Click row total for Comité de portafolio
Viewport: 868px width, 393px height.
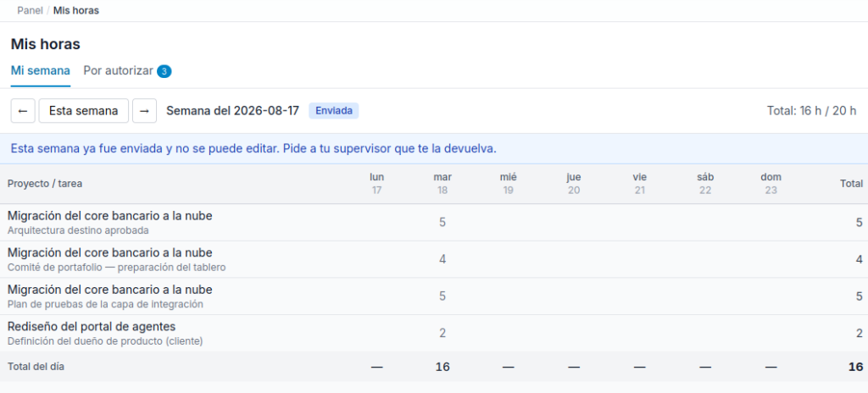[x=860, y=260]
